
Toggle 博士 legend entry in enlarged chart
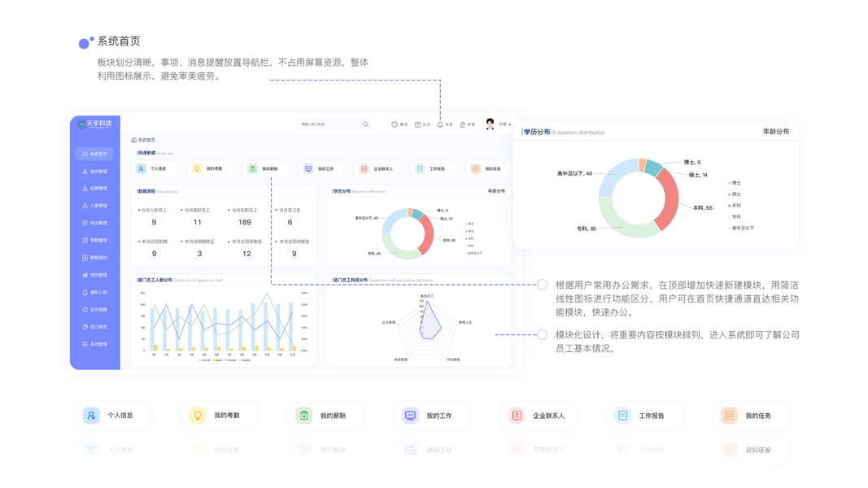[735, 182]
